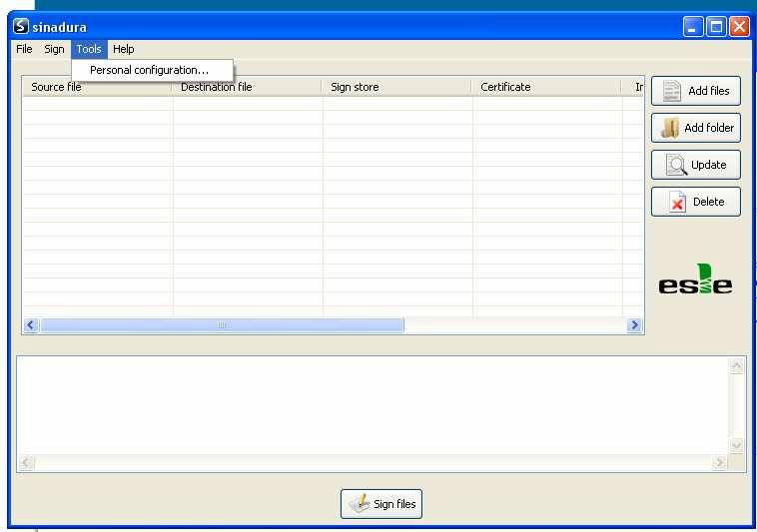Click the file table's left scroll arrow

point(30,325)
